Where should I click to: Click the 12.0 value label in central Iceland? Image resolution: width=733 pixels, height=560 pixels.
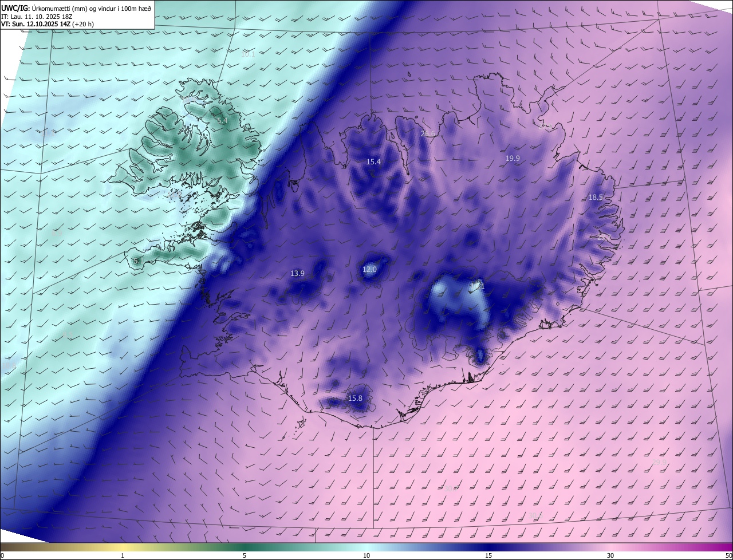(x=370, y=269)
